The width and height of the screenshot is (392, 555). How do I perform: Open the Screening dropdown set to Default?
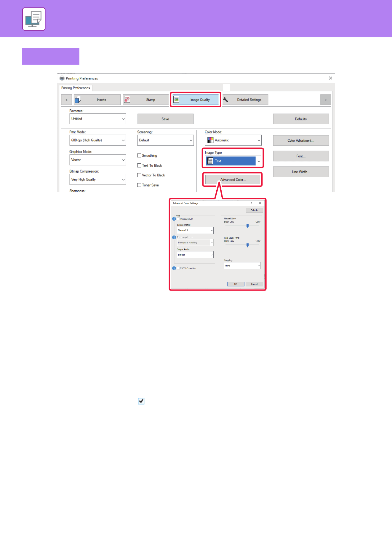(x=165, y=140)
